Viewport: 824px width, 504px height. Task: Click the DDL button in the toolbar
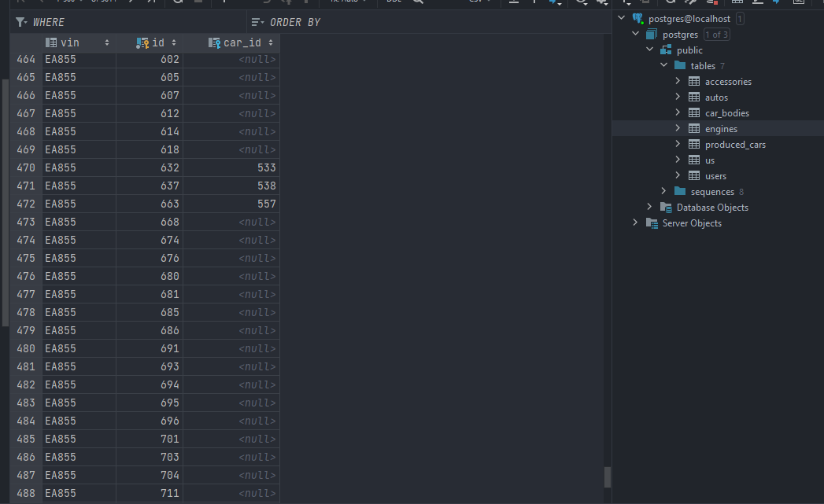click(394, 4)
